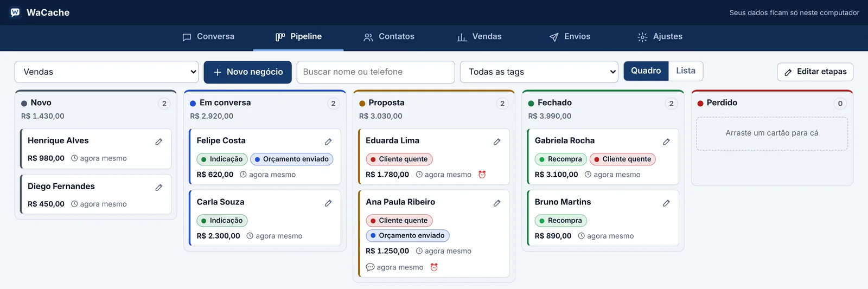The image size is (868, 289).
Task: Click Orçamento enviado tag on Ana Paula Ribeiro card
Action: [407, 236]
